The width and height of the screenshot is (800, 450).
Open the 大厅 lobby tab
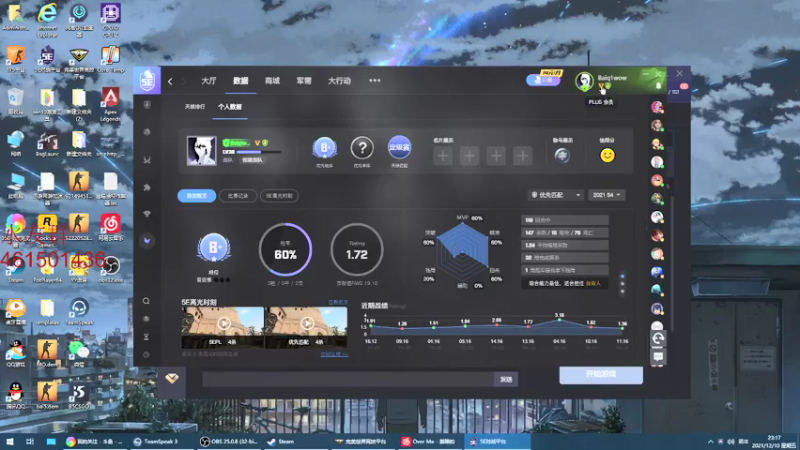(x=208, y=81)
